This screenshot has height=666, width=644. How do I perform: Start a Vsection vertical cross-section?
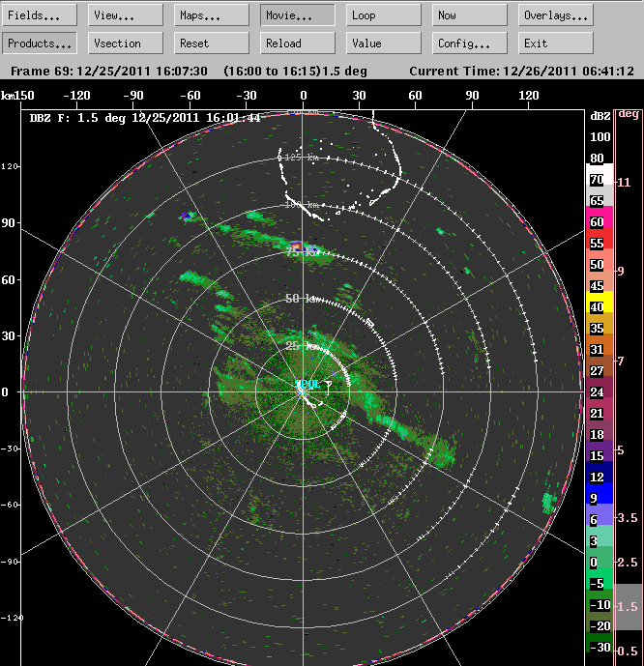click(126, 43)
